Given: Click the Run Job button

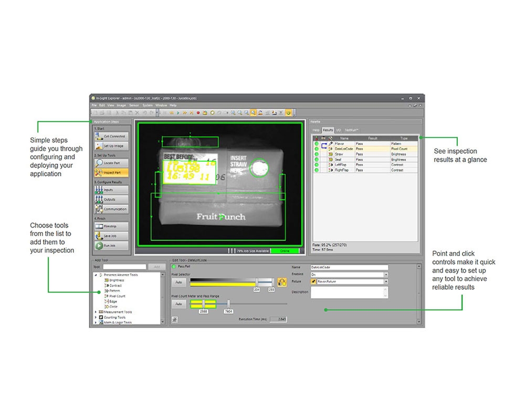Looking at the screenshot, I should (x=110, y=246).
